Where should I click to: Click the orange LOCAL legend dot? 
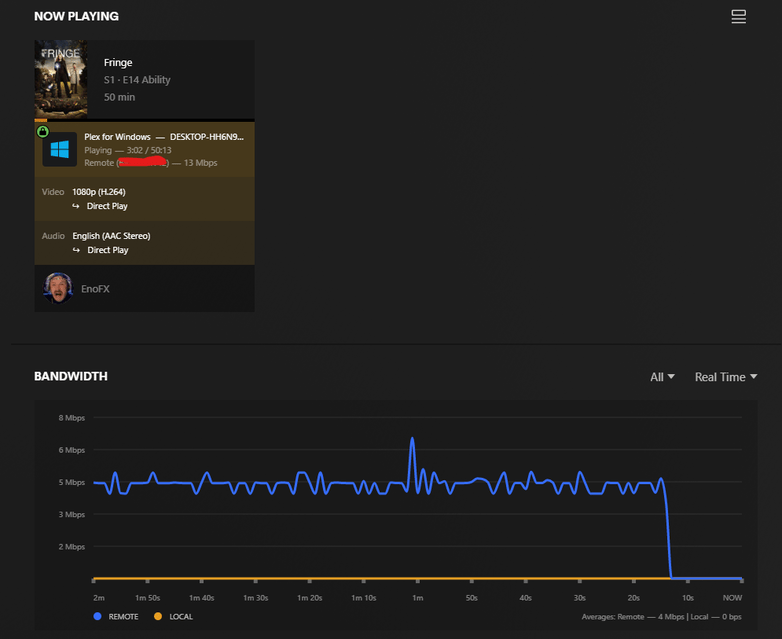tap(158, 617)
